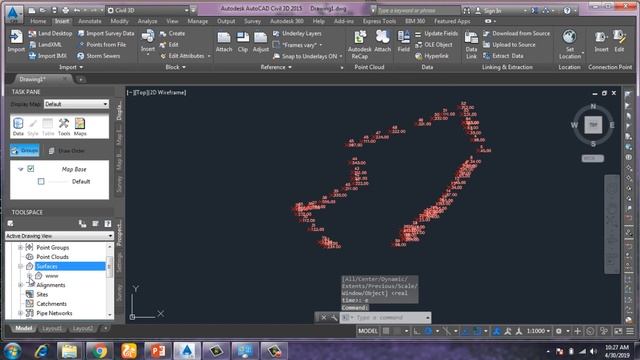Click Download from Source
The image size is (640, 360).
point(516,33)
